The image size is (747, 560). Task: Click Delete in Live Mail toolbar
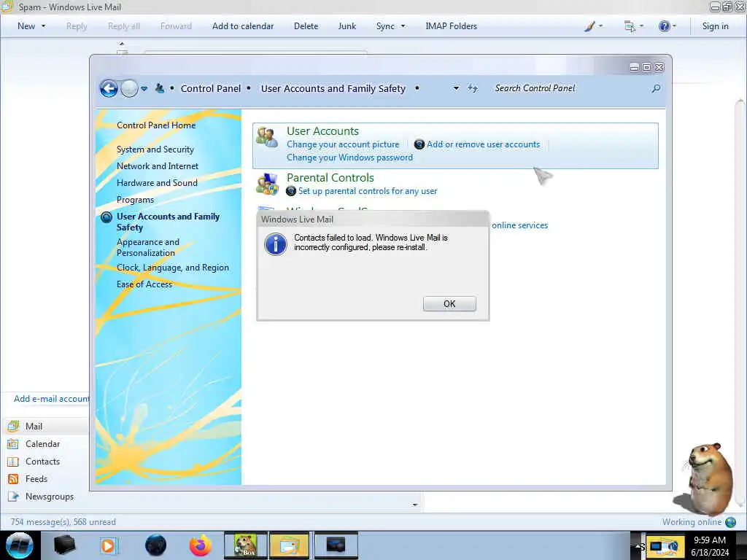[306, 26]
